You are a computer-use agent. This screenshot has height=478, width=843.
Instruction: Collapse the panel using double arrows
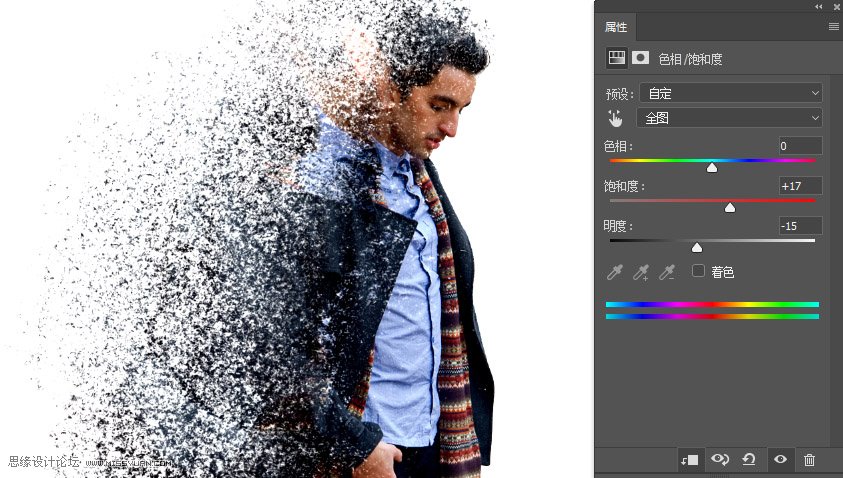point(818,6)
